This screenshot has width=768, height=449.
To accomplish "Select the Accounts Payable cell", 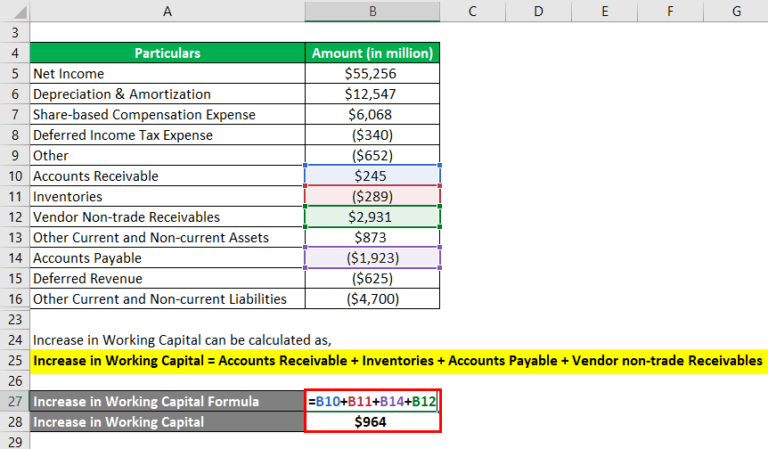I will [167, 258].
